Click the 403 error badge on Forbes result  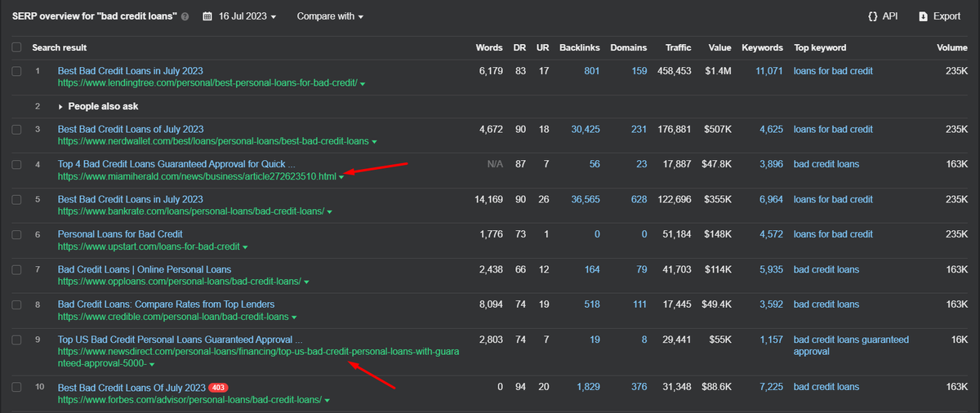pyautogui.click(x=218, y=387)
